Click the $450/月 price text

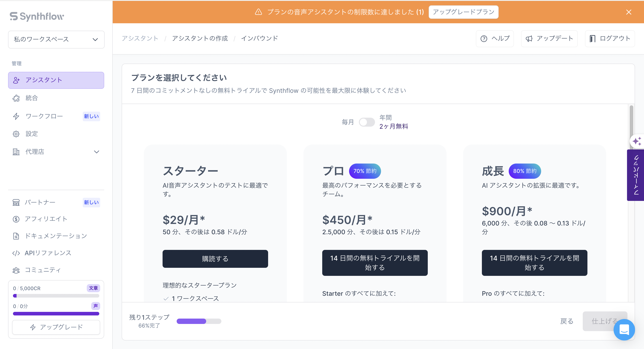(x=347, y=220)
